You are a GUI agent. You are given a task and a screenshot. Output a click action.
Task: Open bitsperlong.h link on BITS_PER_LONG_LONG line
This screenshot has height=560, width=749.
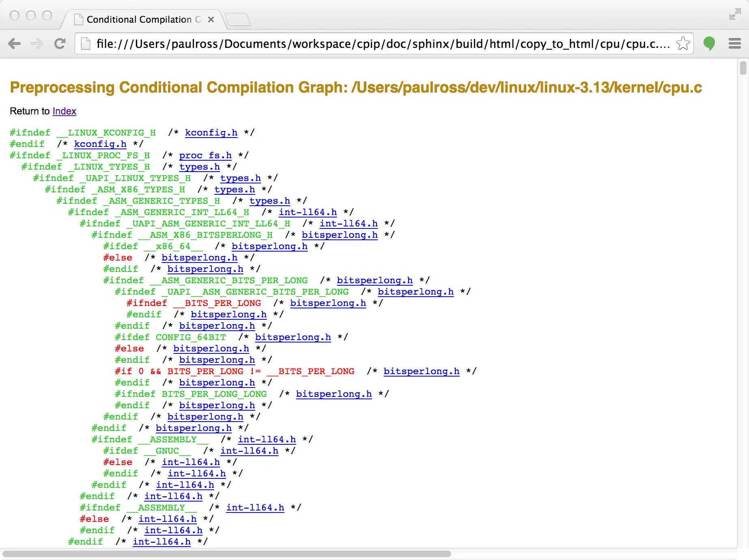click(x=334, y=394)
